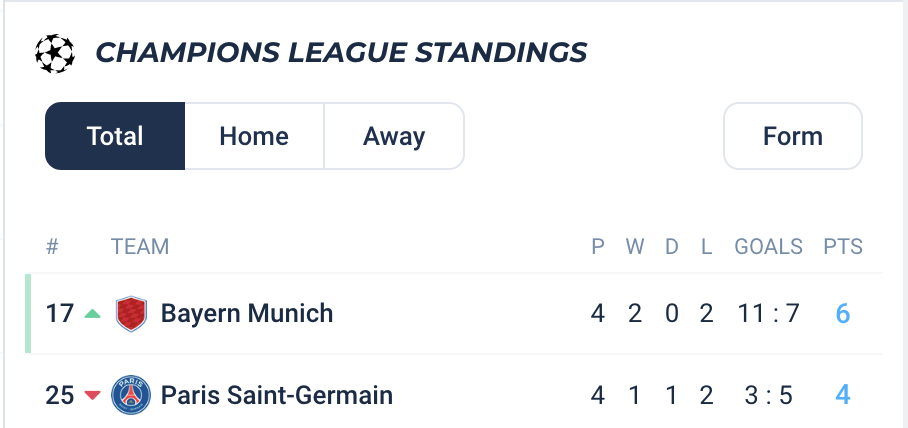Click the Paris Saint-Germain club crest
Image resolution: width=908 pixels, height=428 pixels.
click(x=131, y=395)
